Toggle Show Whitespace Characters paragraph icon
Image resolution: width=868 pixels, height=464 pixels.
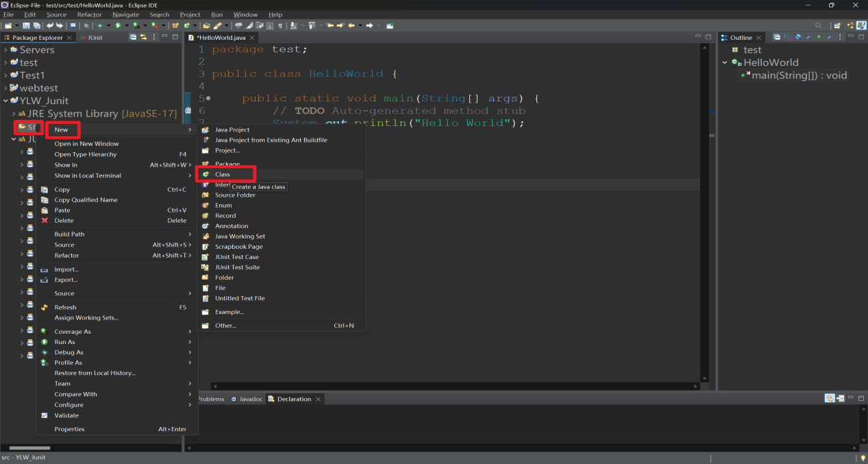click(x=280, y=25)
